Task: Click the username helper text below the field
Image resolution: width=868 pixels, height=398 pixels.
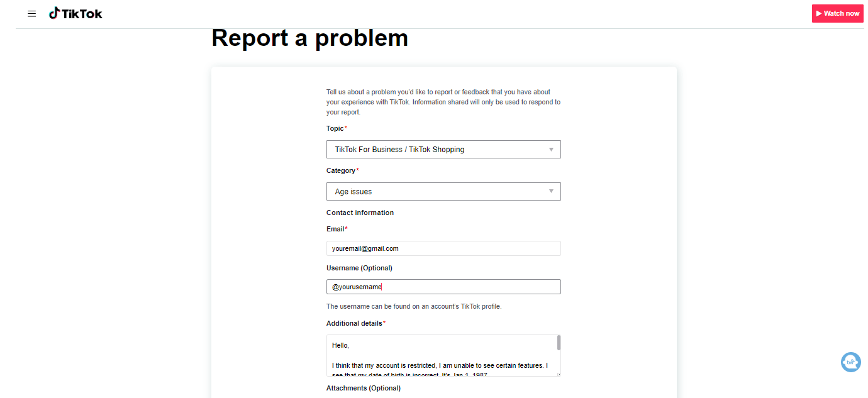Action: pos(413,307)
